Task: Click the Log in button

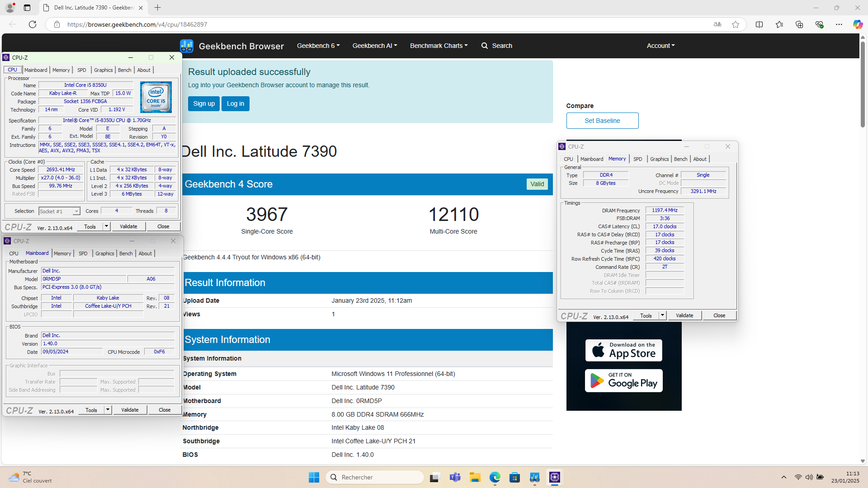Action: (236, 103)
